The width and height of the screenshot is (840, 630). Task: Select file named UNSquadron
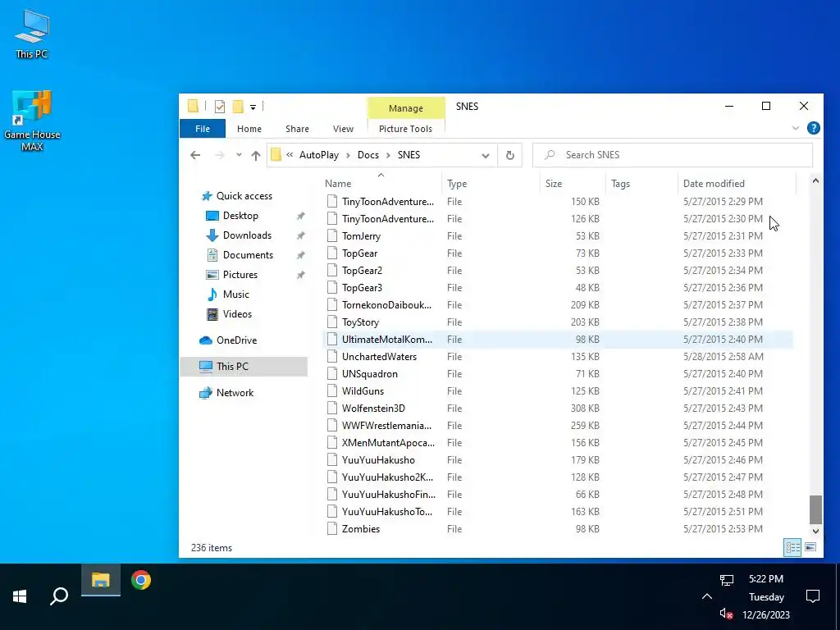point(370,374)
